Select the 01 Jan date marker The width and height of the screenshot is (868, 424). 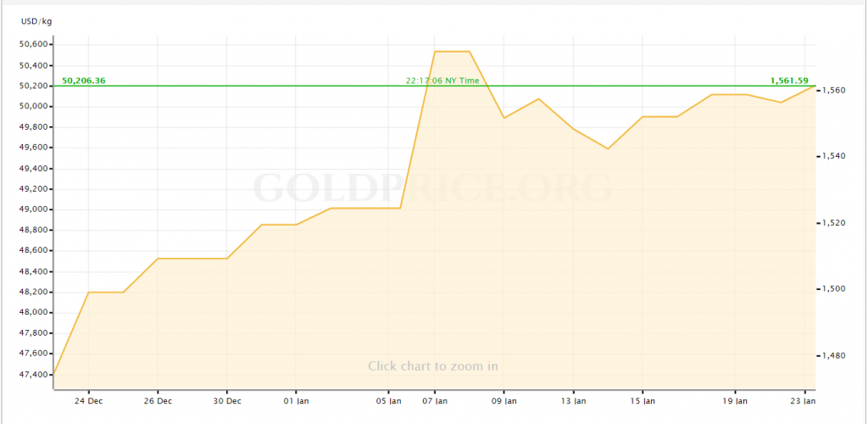click(x=297, y=400)
